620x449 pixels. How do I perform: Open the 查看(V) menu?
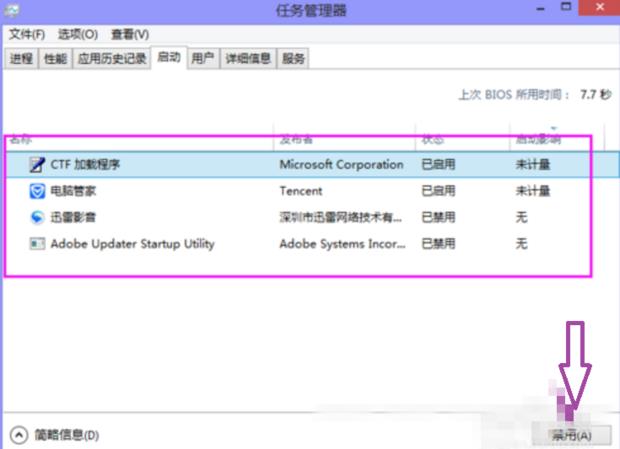click(x=130, y=34)
